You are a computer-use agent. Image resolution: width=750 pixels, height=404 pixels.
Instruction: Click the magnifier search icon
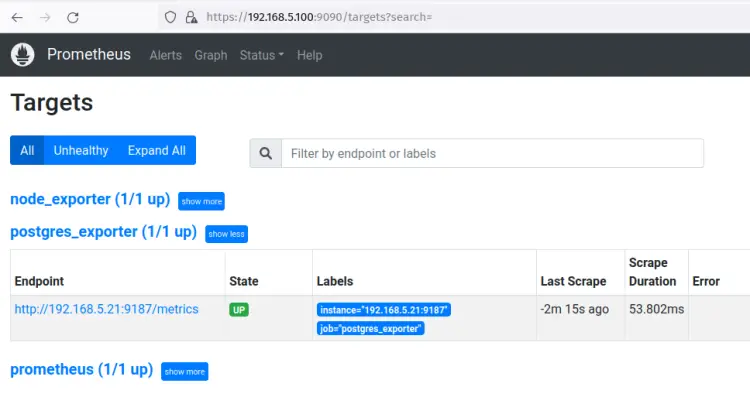265,153
